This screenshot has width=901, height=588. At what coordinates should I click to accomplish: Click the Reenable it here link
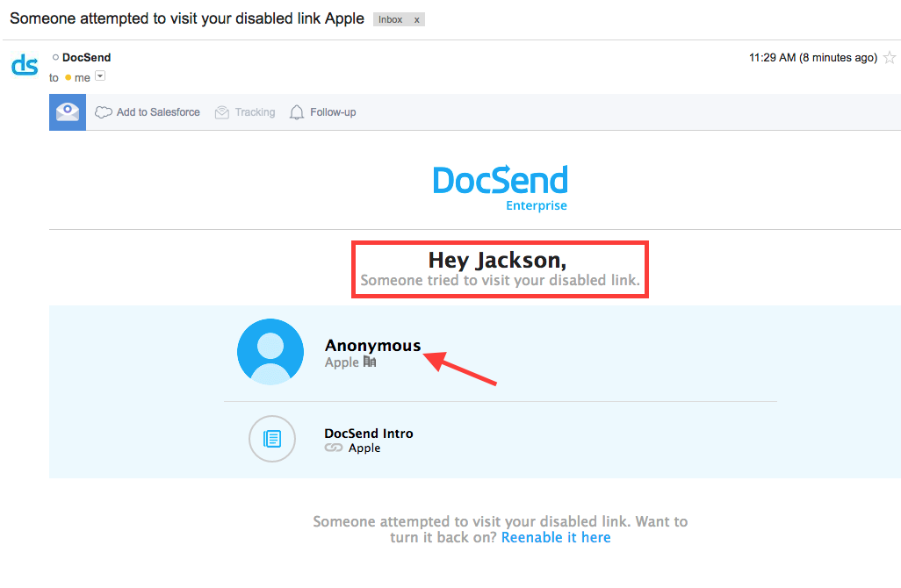pos(556,537)
